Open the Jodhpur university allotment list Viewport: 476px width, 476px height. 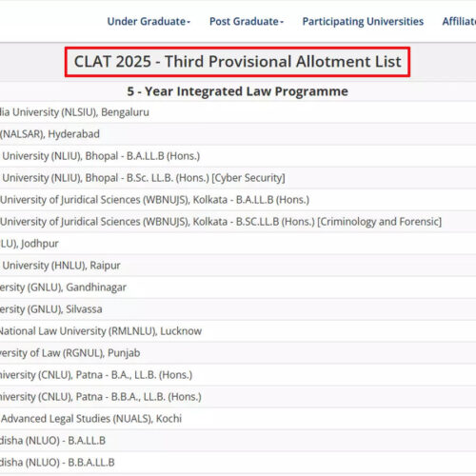pos(30,244)
